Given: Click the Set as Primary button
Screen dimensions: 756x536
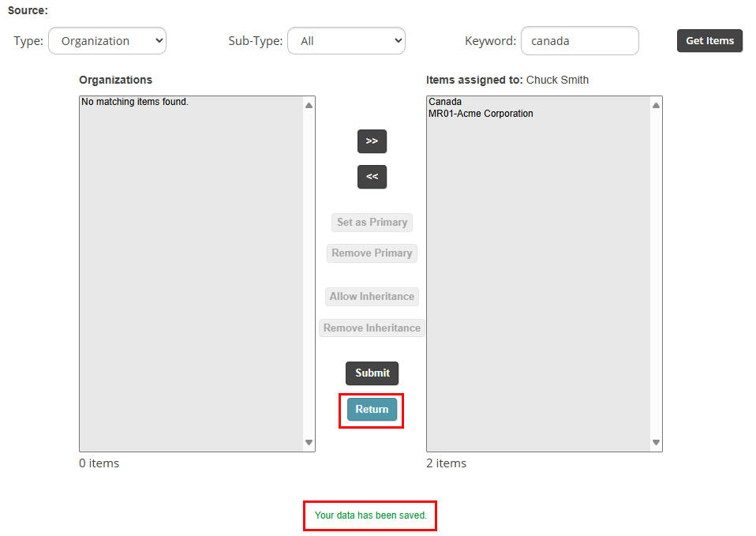Looking at the screenshot, I should (372, 223).
